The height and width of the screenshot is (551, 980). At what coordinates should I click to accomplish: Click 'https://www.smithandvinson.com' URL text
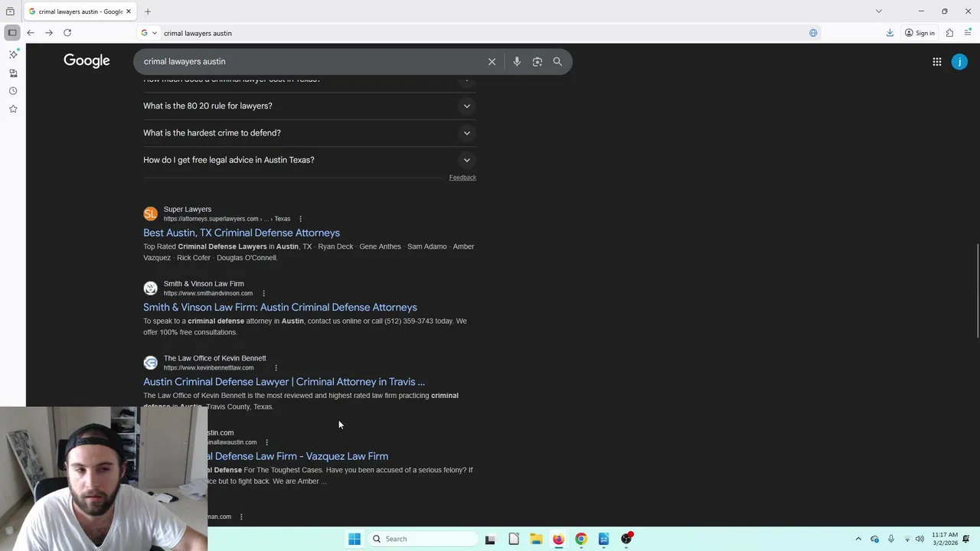207,294
